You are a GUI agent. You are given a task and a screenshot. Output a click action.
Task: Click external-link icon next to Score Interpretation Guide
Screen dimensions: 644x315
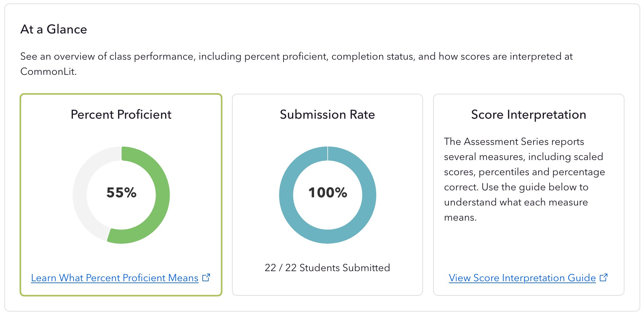click(x=604, y=277)
